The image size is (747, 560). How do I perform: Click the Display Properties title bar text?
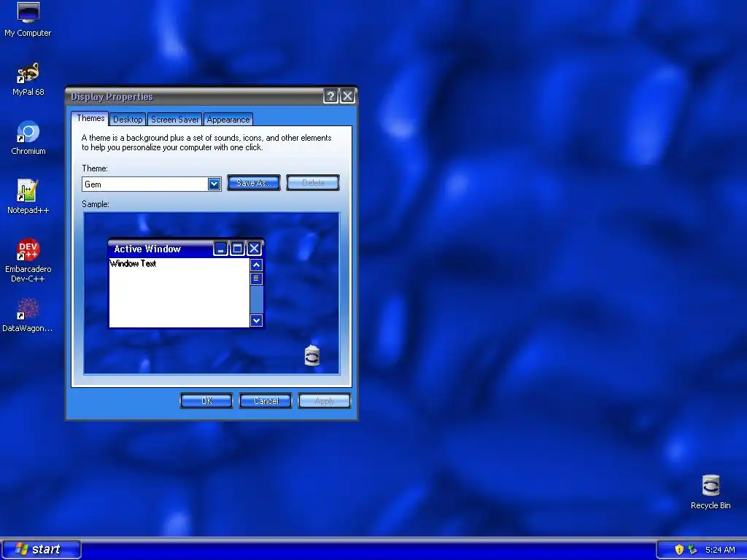pos(112,97)
